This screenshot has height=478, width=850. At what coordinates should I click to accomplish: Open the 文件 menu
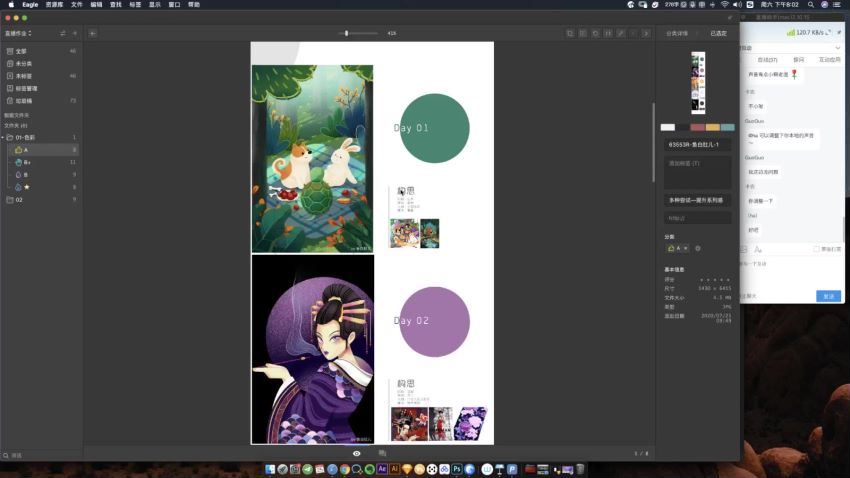[x=76, y=4]
